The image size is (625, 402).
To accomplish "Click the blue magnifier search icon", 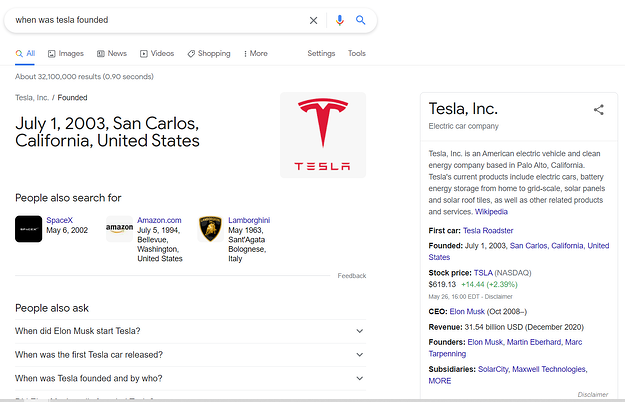I will [361, 20].
